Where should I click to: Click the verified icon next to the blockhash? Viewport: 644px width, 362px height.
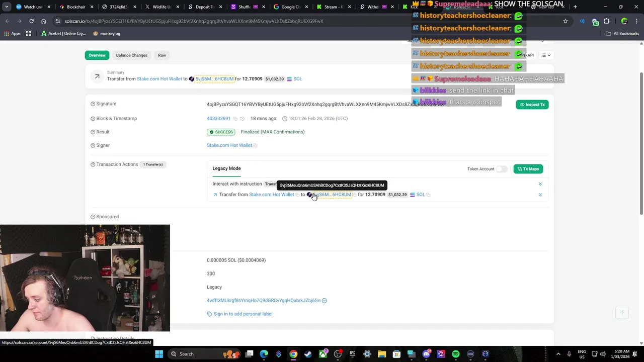325,301
